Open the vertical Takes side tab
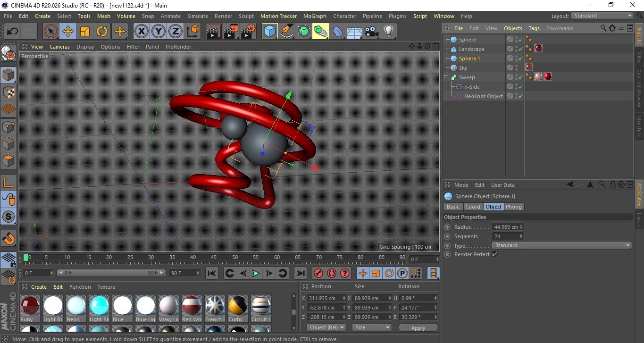 click(x=639, y=57)
